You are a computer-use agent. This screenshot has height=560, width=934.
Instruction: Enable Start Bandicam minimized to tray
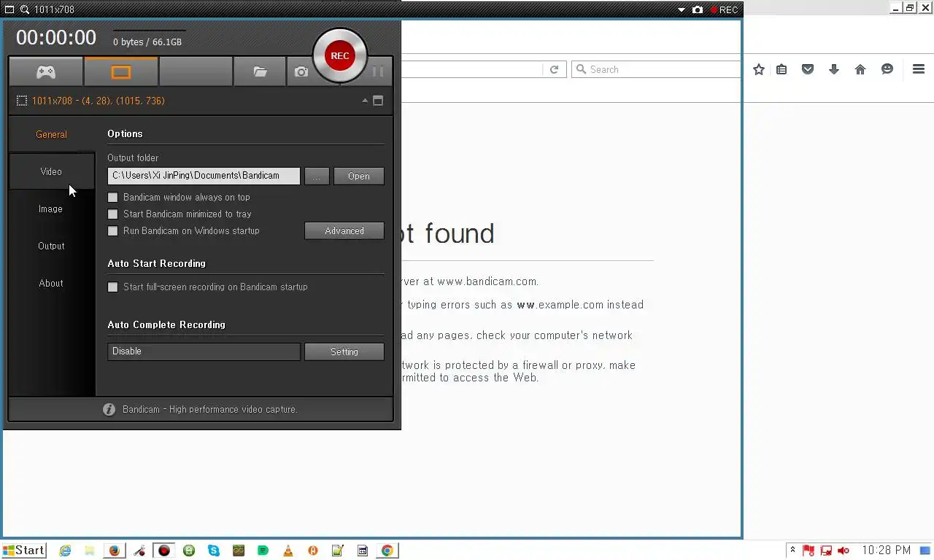[x=112, y=214]
